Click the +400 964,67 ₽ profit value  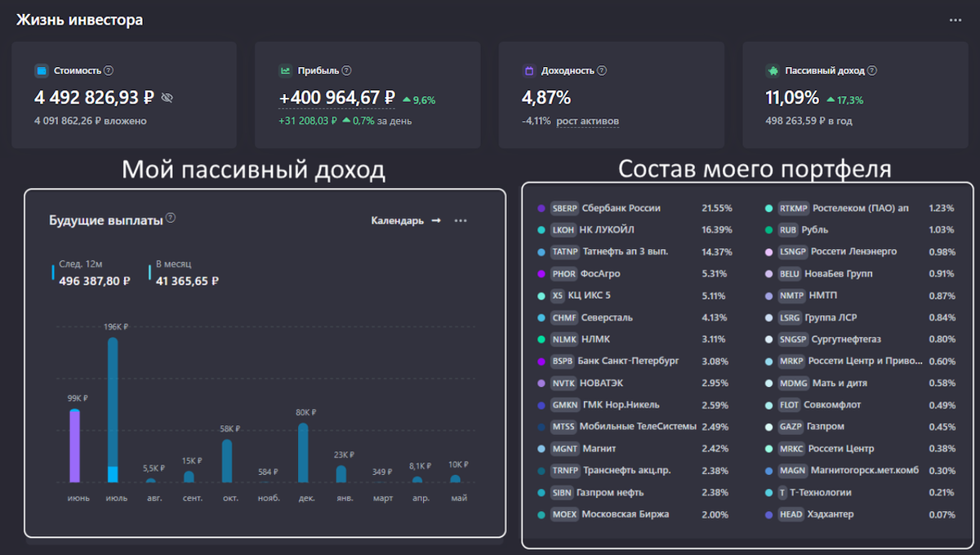click(337, 98)
